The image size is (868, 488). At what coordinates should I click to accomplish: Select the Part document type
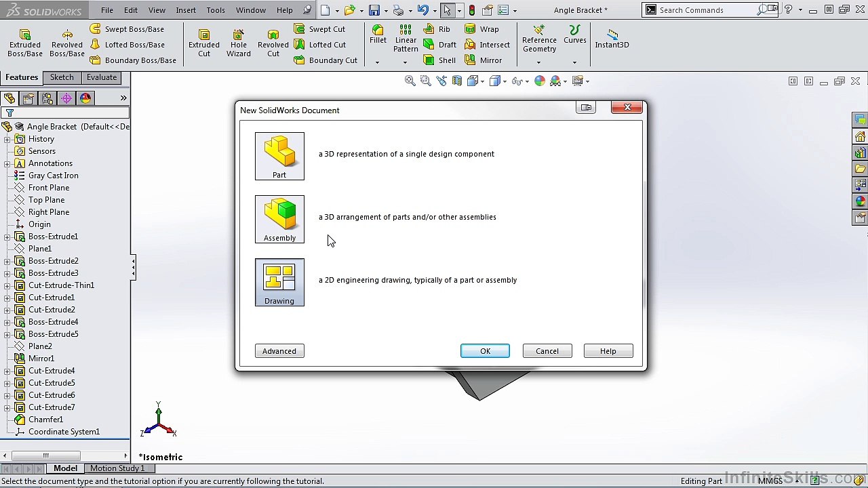pos(279,156)
